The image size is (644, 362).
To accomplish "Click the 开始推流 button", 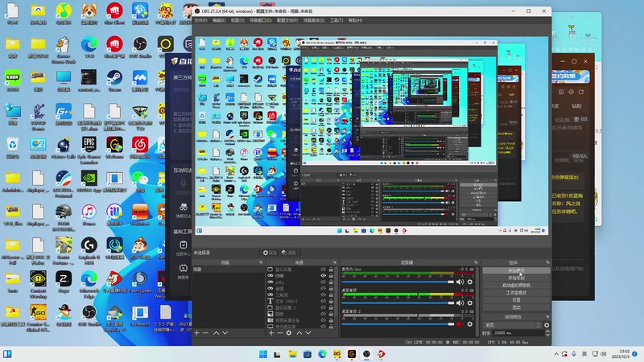I will (x=516, y=271).
